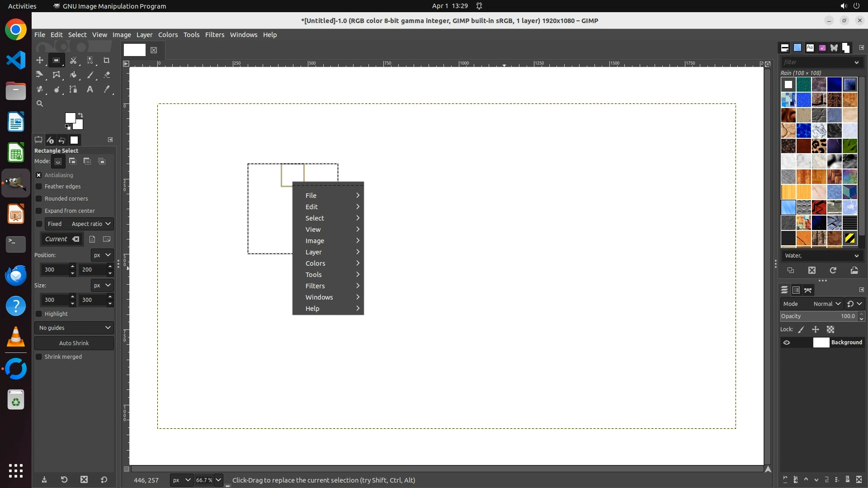The width and height of the screenshot is (868, 488).
Task: Select the Move tool
Action: tap(40, 60)
